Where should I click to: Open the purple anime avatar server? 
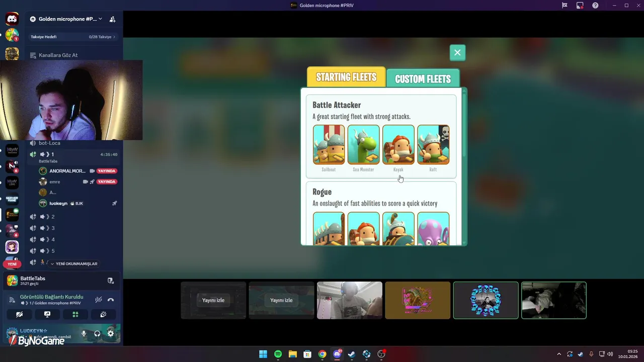(x=12, y=247)
